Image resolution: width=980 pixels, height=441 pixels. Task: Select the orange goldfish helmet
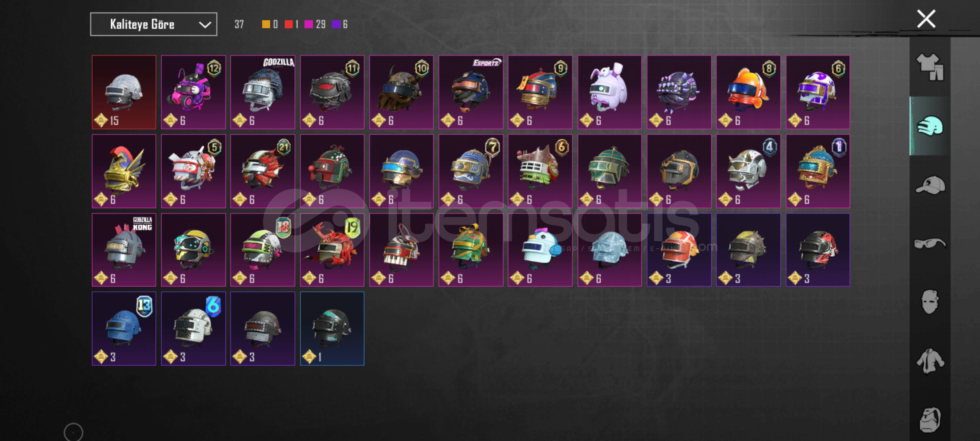(x=748, y=92)
